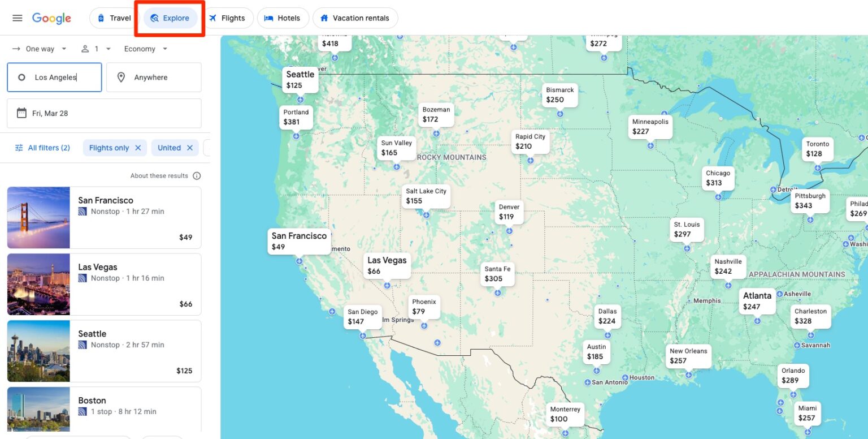Remove the Flights only filter chip

tap(138, 148)
